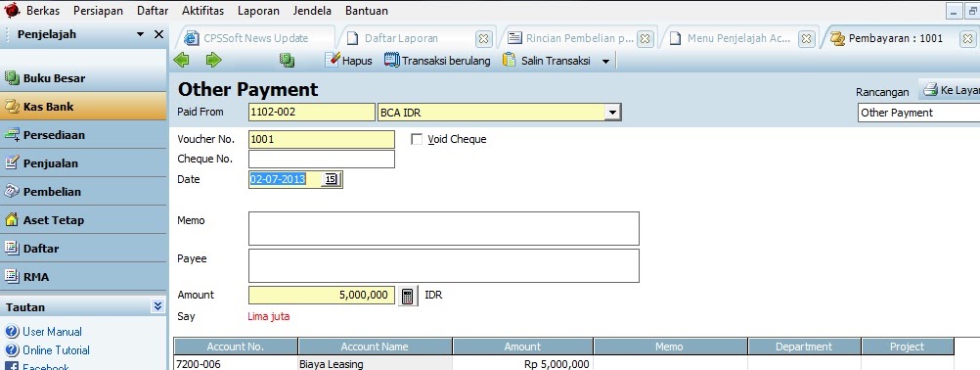This screenshot has width=980, height=370.
Task: Open the calendar picker in the Date field
Action: (x=331, y=179)
